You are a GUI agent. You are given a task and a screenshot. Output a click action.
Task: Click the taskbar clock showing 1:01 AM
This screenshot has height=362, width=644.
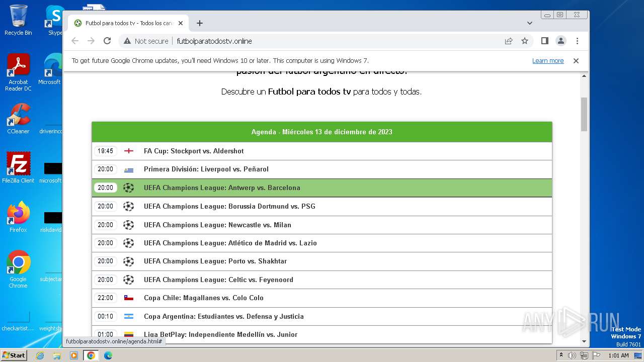[x=618, y=355]
